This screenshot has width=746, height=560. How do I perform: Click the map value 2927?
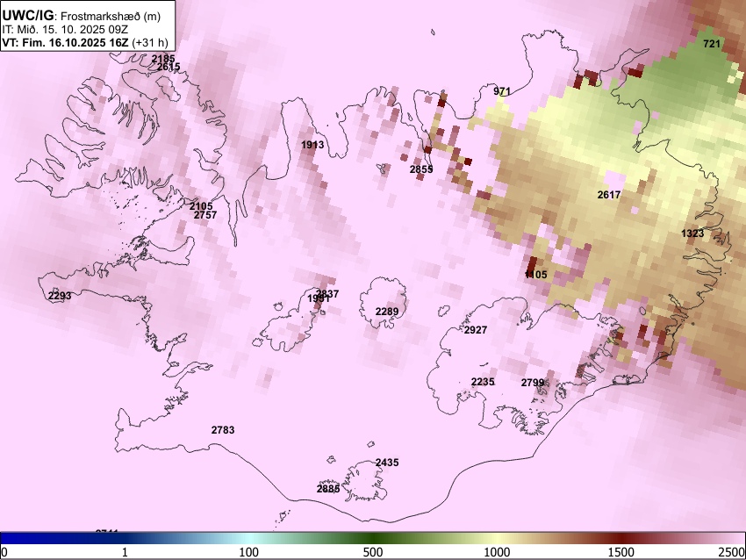click(x=476, y=330)
